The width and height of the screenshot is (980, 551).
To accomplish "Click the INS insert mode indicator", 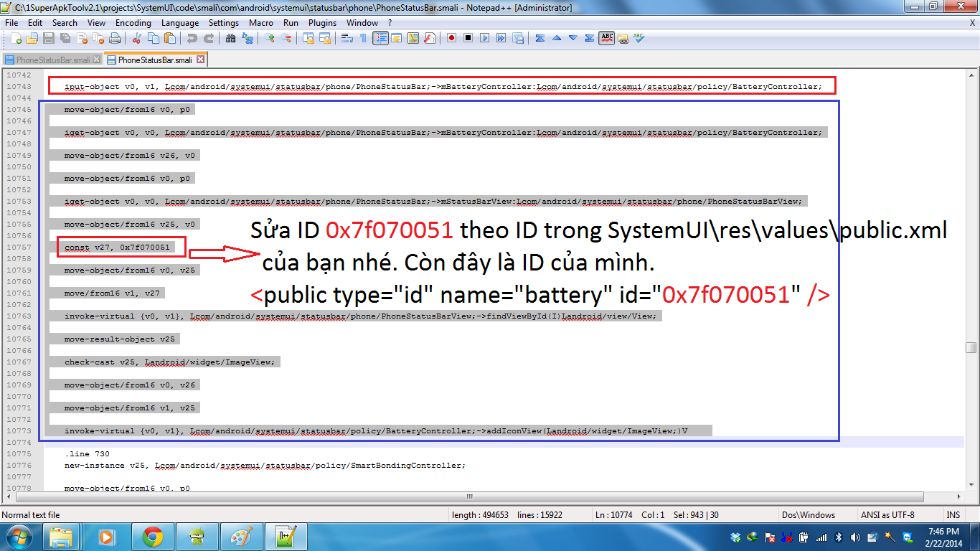I will (x=953, y=514).
